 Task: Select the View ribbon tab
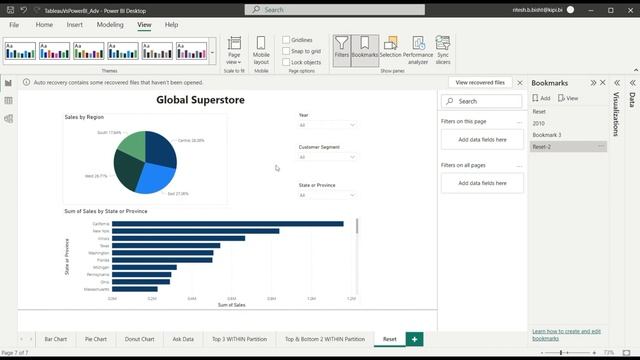point(144,25)
